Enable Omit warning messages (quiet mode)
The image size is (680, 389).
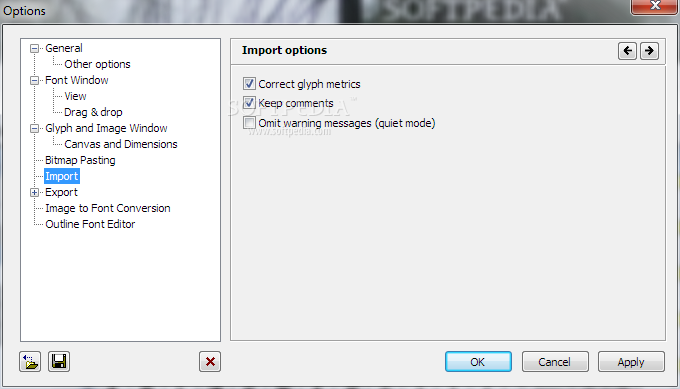coord(249,123)
